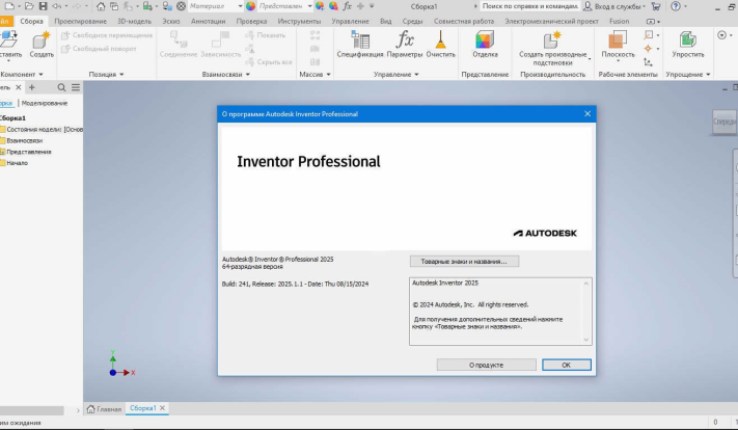Switch to the Моделирование browser tab

[44, 103]
